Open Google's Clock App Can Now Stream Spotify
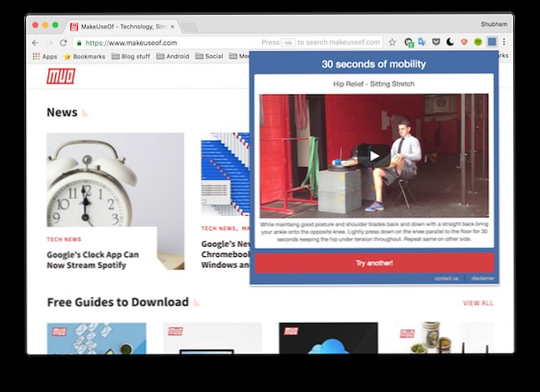 pos(93,260)
